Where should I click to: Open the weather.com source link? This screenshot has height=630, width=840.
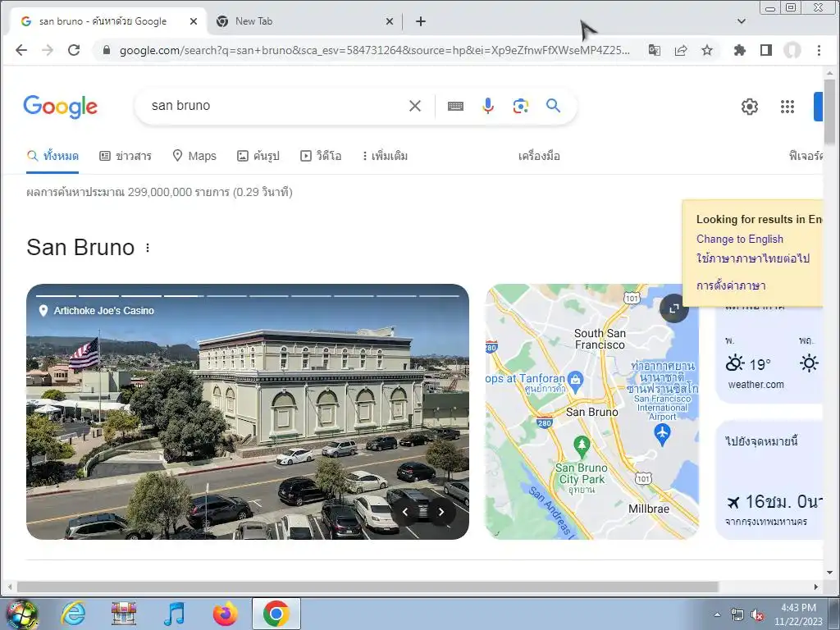(x=756, y=385)
